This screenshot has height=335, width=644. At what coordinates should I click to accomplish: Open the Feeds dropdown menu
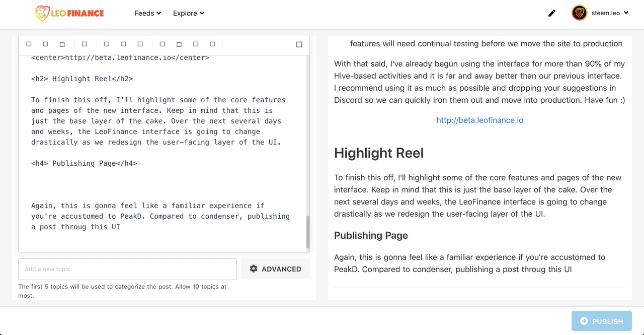tap(147, 13)
